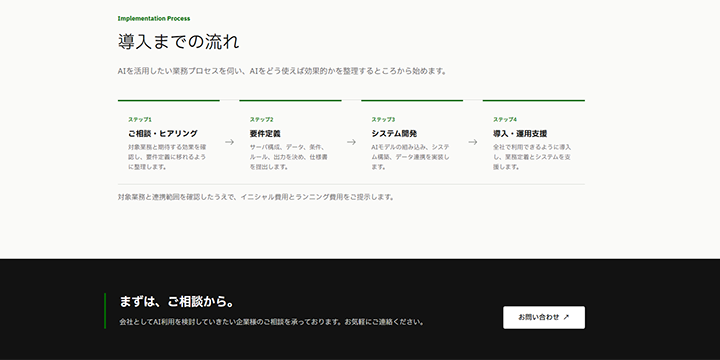
Task: Click the description under 要件定義
Action: [x=289, y=157]
